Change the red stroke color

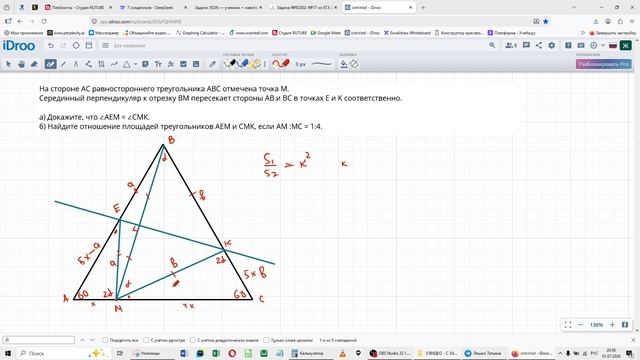tap(281, 64)
